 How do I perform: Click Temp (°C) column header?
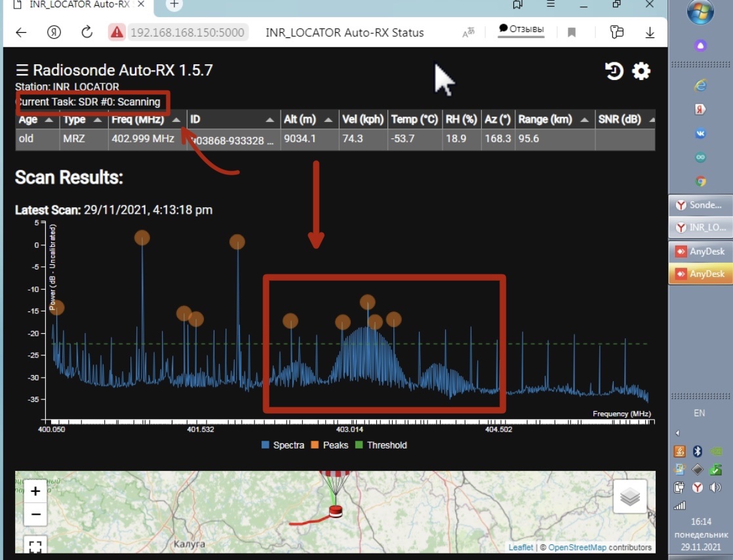414,119
